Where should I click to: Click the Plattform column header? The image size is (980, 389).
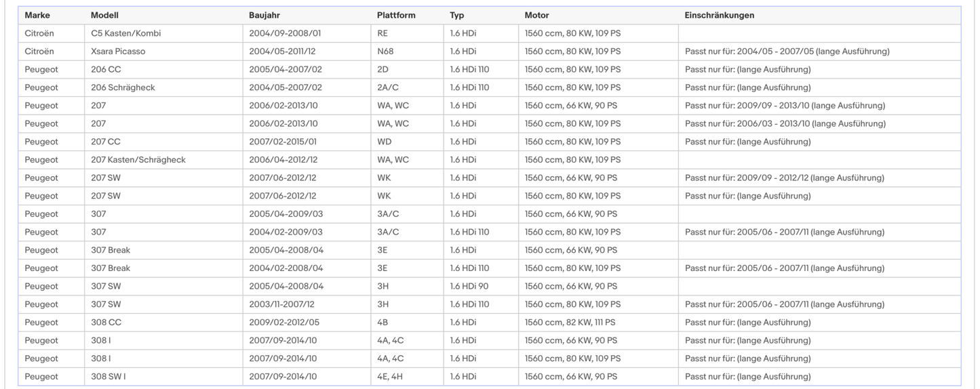pos(396,15)
